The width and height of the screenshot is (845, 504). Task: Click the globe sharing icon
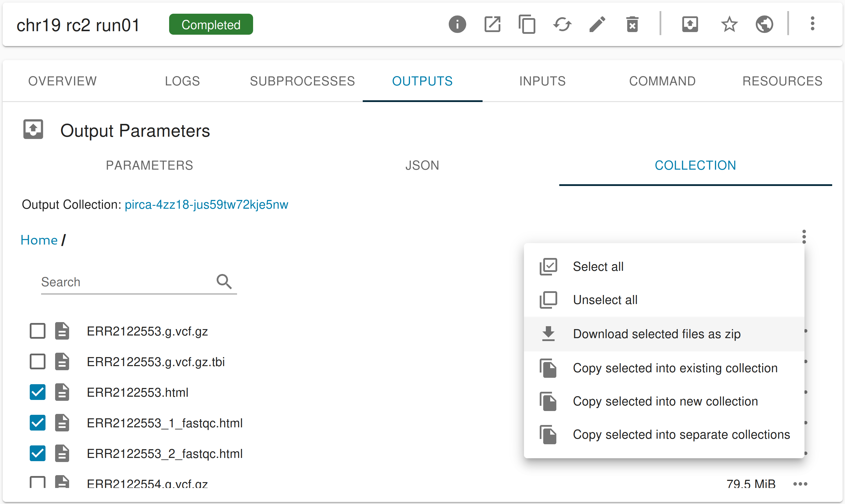[764, 24]
